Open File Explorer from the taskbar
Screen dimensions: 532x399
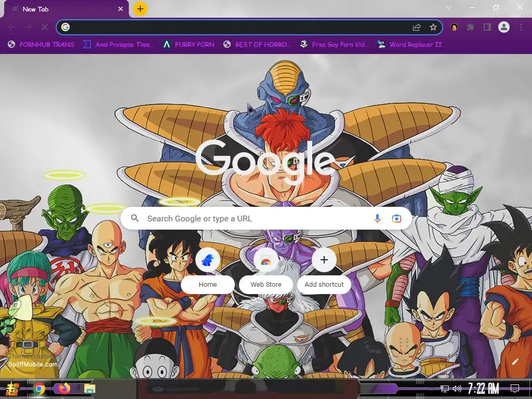(x=89, y=389)
